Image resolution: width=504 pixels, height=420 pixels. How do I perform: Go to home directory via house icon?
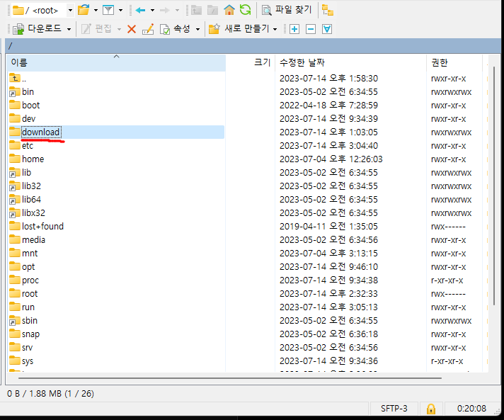click(229, 10)
